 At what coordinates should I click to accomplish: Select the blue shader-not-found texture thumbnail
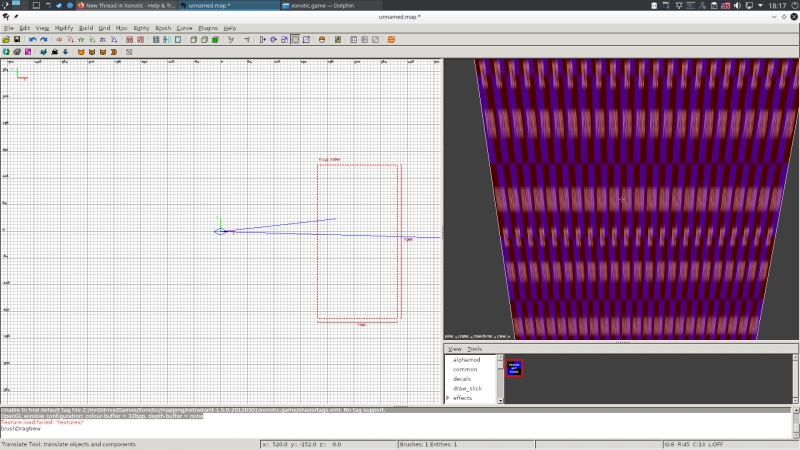[514, 368]
